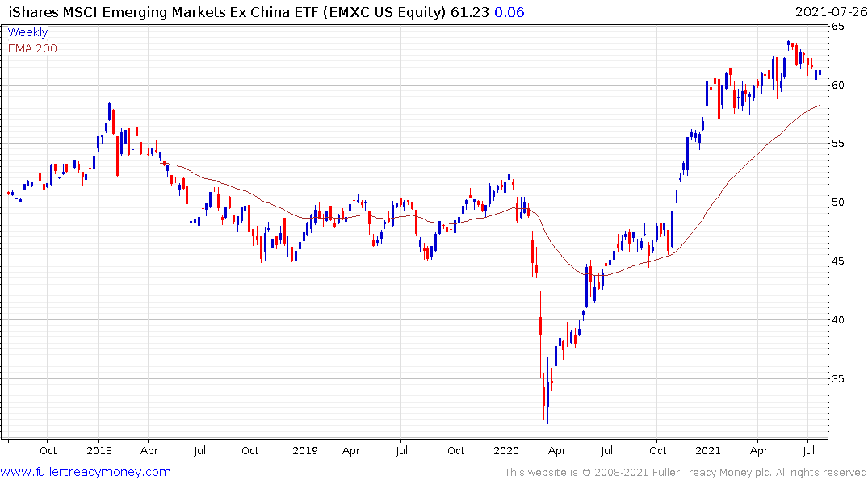Open the www.fullertreacymoney.com link
This screenshot has width=868, height=484.
point(86,472)
